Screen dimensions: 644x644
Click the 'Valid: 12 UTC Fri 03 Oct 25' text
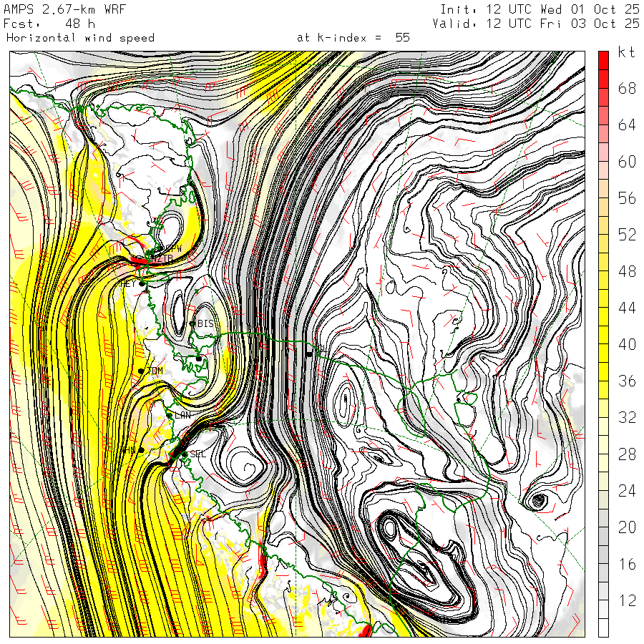[536, 24]
